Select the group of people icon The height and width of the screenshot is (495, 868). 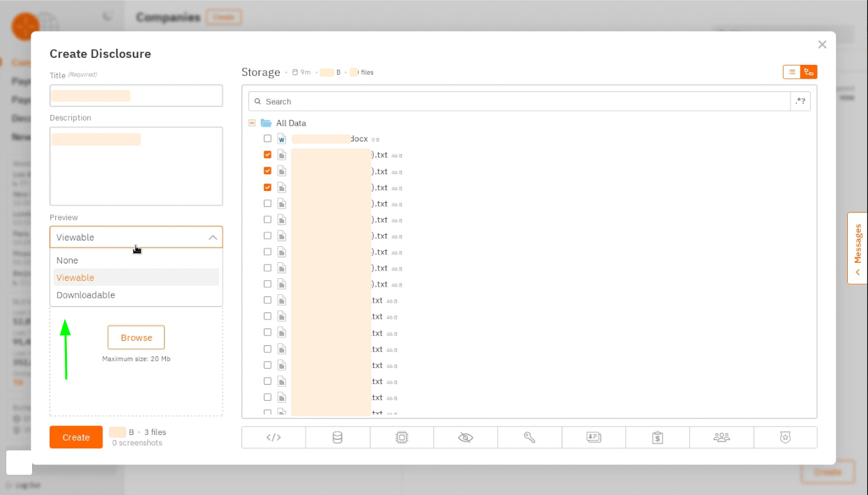tap(722, 437)
